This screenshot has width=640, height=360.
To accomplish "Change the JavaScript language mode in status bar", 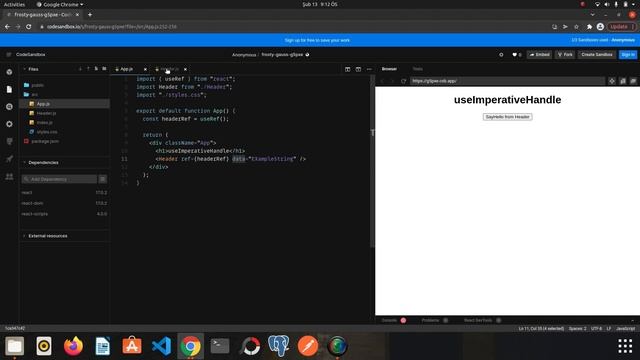I will 625,329.
